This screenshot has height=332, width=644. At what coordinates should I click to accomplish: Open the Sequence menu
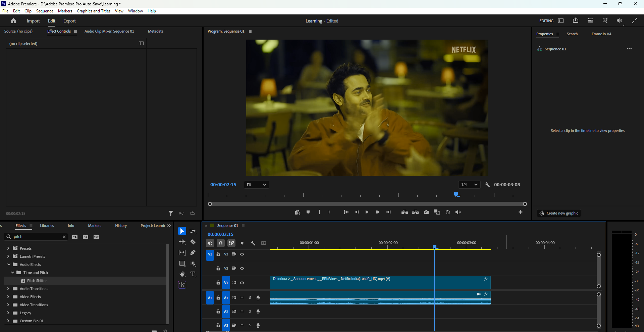45,11
